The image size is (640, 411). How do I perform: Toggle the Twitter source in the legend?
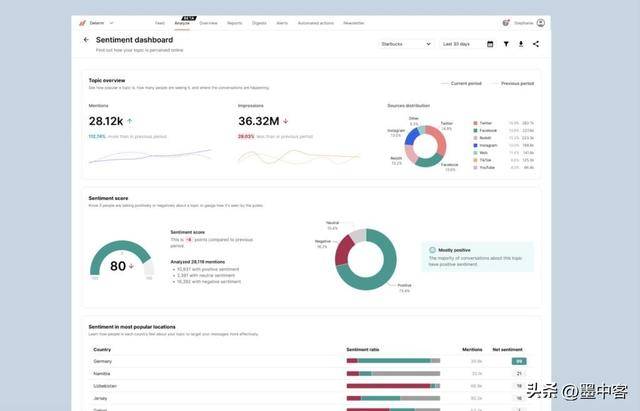(x=485, y=124)
